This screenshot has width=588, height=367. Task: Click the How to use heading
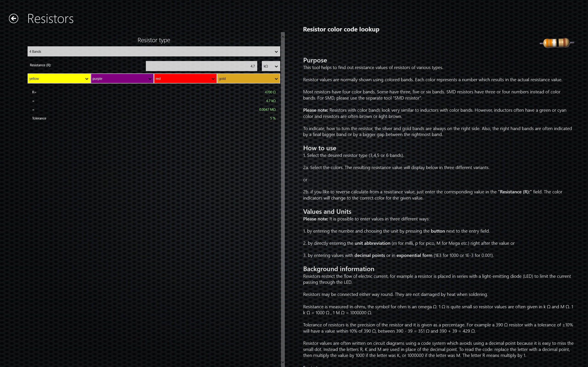point(319,148)
